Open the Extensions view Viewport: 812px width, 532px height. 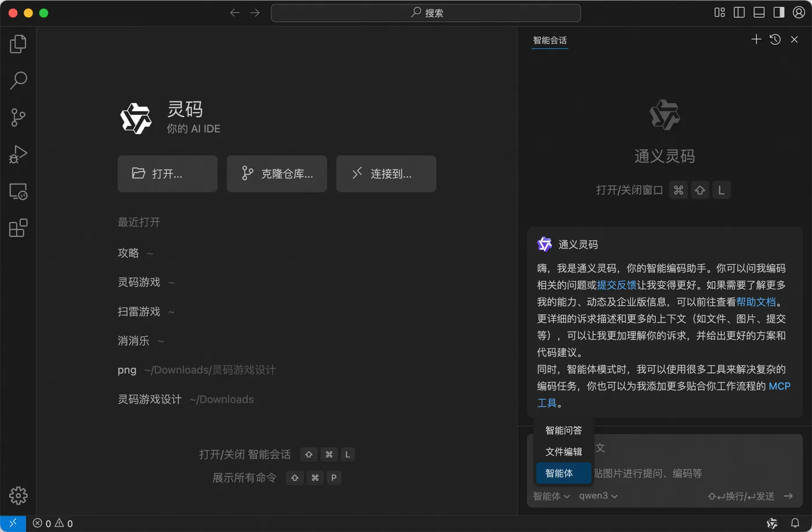coord(18,228)
